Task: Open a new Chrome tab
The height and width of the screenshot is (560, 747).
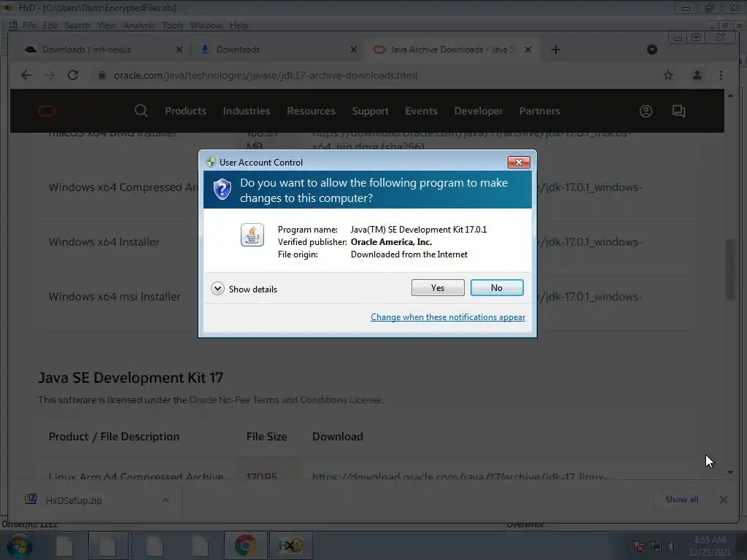Action: pos(555,50)
